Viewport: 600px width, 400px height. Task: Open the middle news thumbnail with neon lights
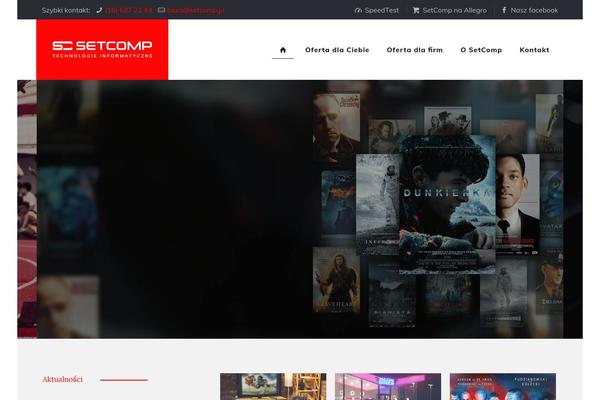(x=388, y=387)
